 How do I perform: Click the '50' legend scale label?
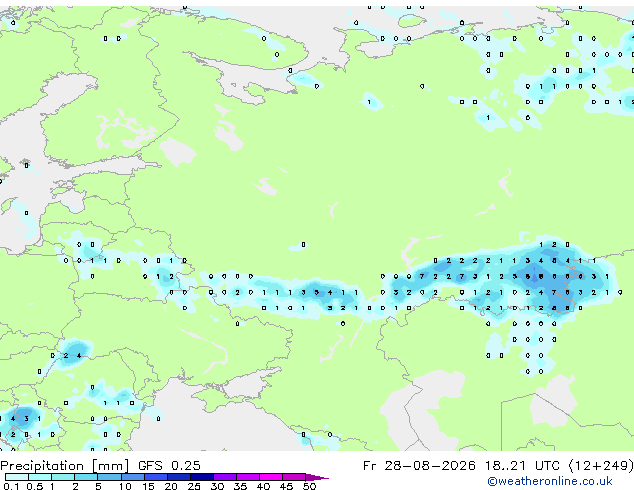pyautogui.click(x=310, y=486)
